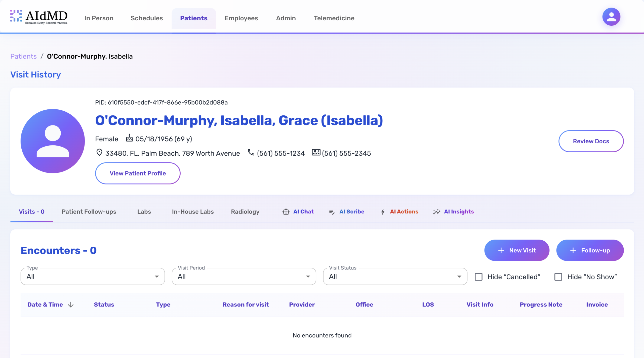This screenshot has width=644, height=358.
Task: Check the Hide "Cancelled" checkbox
Action: (x=478, y=277)
